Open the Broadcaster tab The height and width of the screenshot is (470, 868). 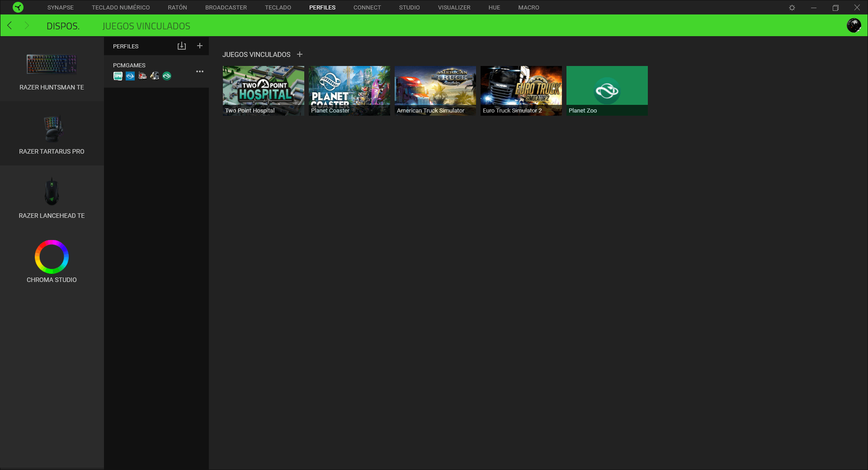226,8
